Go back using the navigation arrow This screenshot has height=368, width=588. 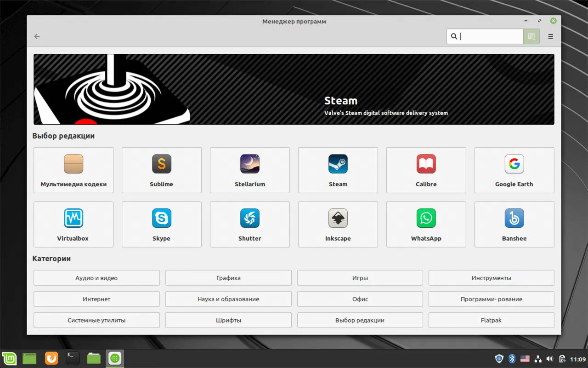37,36
